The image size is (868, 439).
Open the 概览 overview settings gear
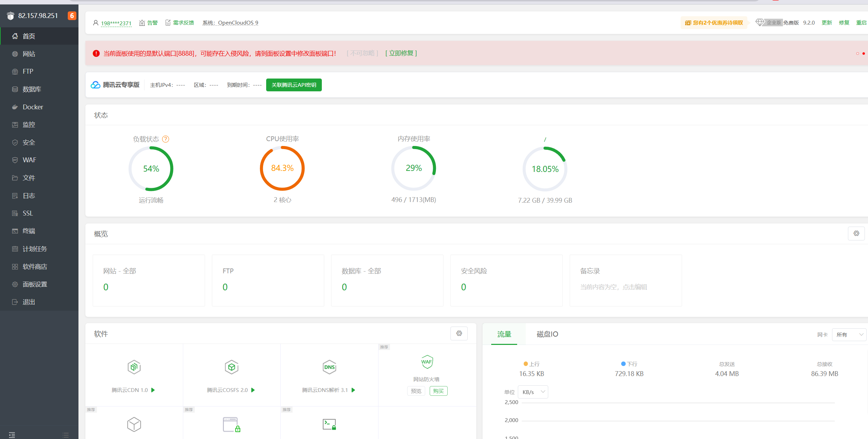pos(856,234)
